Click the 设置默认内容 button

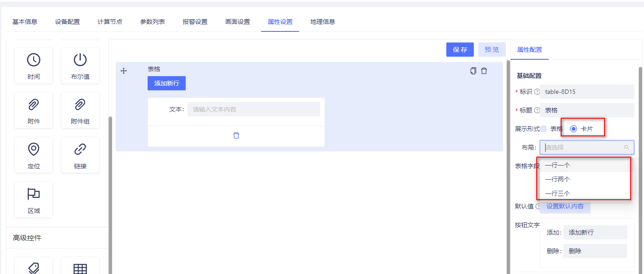565,206
